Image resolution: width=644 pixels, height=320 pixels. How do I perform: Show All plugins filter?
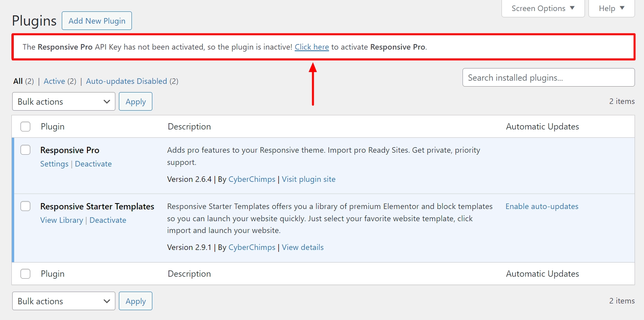point(18,81)
